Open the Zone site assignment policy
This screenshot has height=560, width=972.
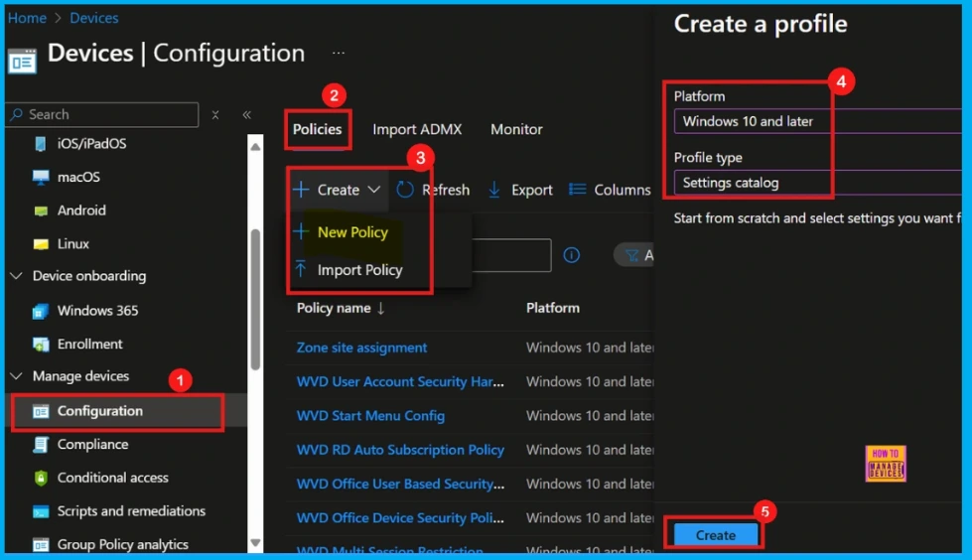coord(361,348)
